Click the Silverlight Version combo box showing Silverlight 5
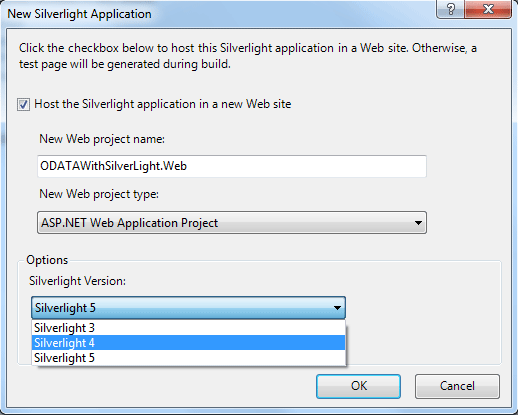The width and height of the screenshot is (518, 415). tap(188, 307)
